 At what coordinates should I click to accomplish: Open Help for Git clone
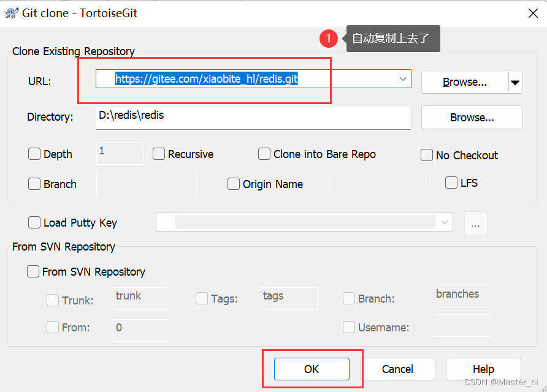(x=483, y=369)
